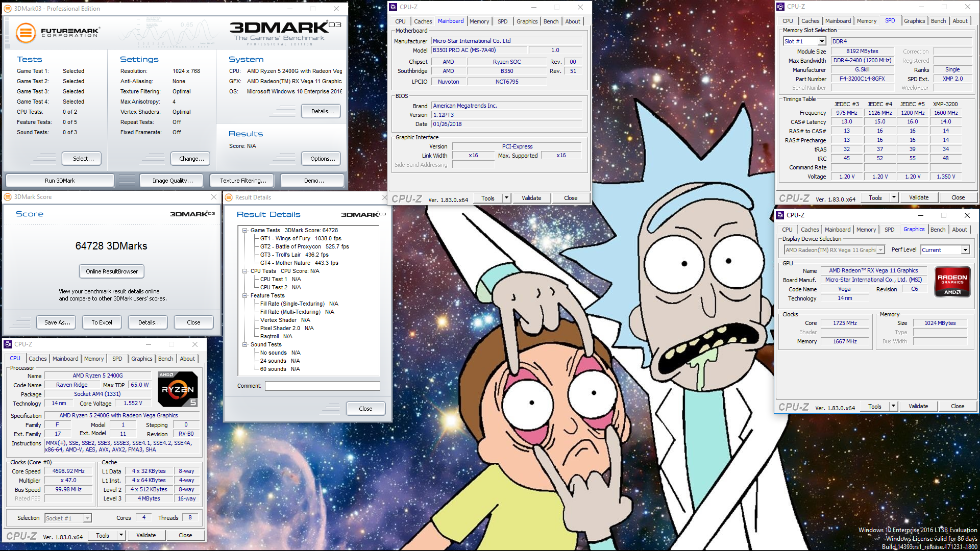This screenshot has height=551, width=980.
Task: Click the Radeon Graphics logo in CPU-Z
Action: 952,281
